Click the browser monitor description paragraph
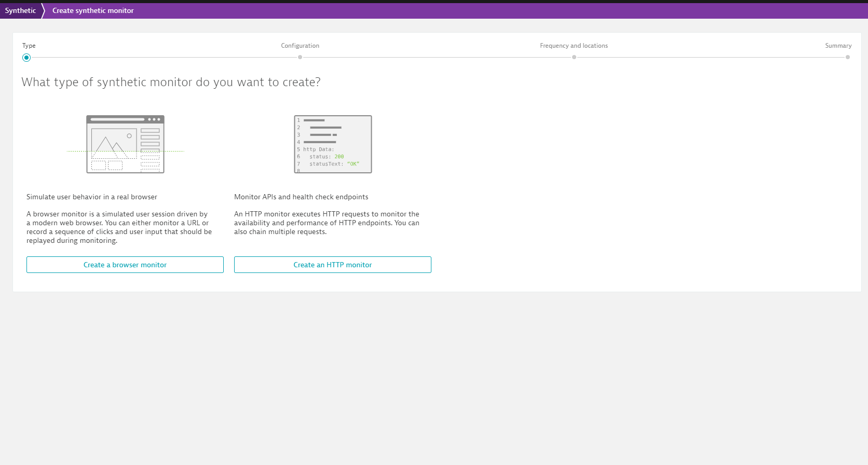 tap(119, 227)
